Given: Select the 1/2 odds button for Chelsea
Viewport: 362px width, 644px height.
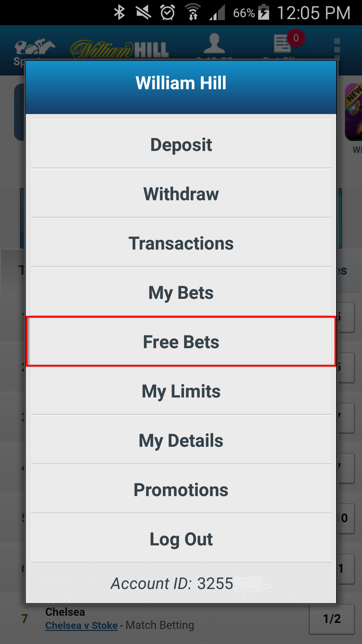Looking at the screenshot, I should 332,619.
